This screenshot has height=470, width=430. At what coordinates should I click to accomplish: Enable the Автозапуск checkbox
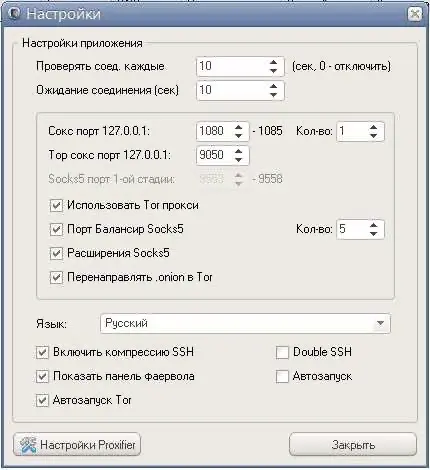coord(282,377)
